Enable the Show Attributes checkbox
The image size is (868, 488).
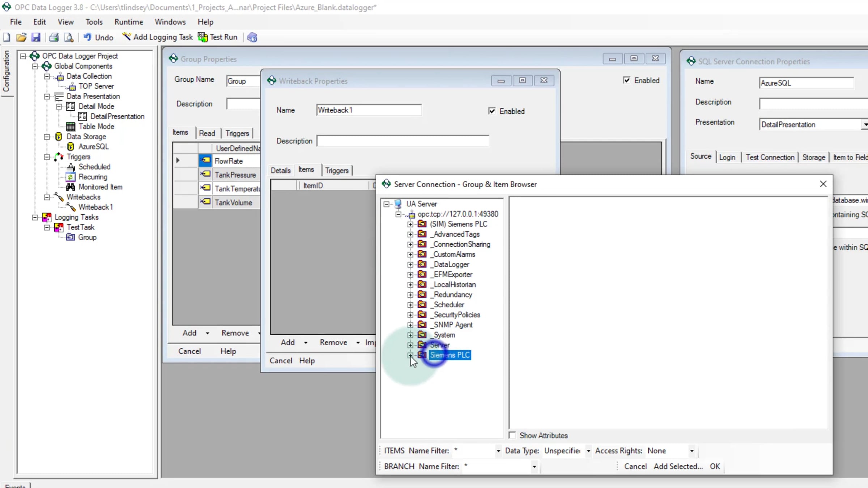pyautogui.click(x=512, y=435)
